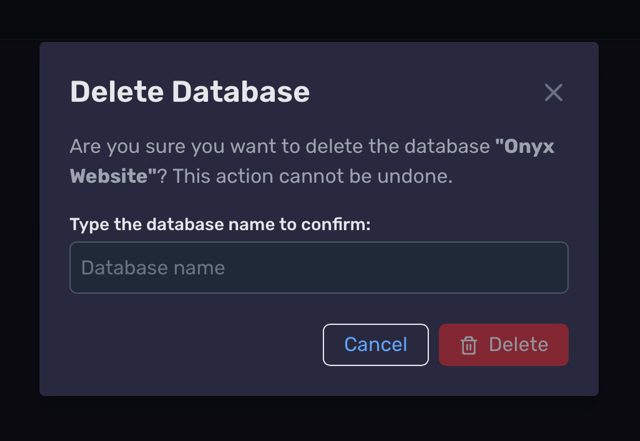Image resolution: width=640 pixels, height=441 pixels.
Task: Click the word "Delete" next to the trash icon
Action: tap(518, 345)
